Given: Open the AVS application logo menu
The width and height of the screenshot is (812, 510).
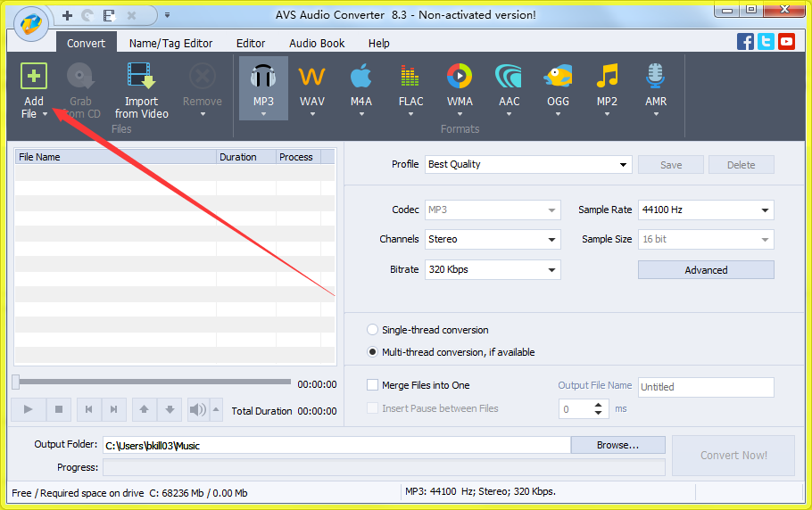Looking at the screenshot, I should click(x=31, y=23).
